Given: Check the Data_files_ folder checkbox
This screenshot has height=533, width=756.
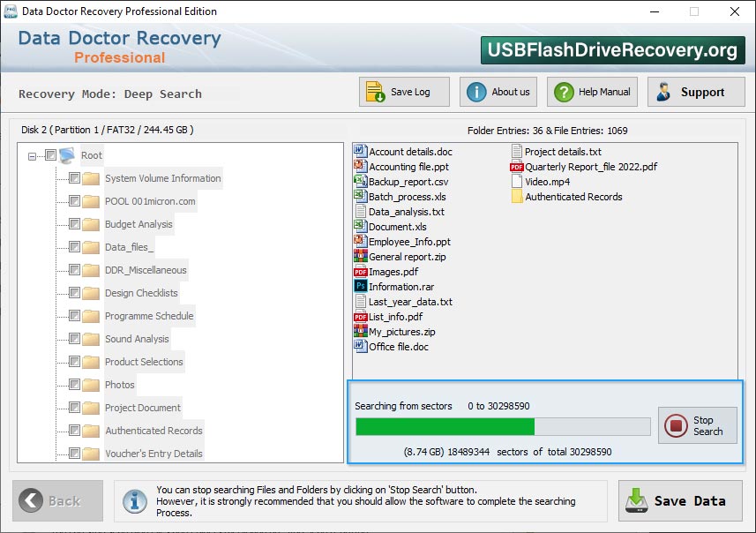Looking at the screenshot, I should point(74,247).
